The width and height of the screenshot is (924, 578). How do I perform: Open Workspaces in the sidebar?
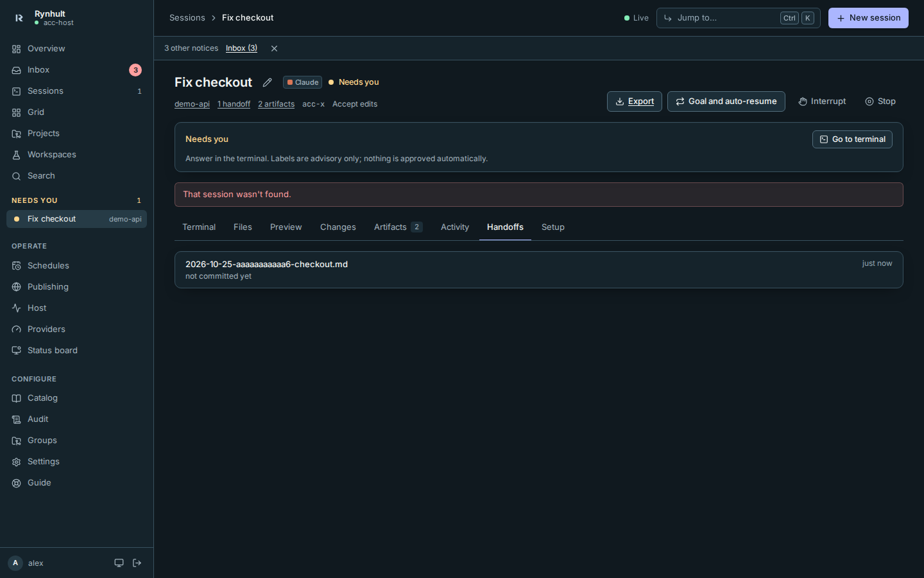click(x=76, y=155)
